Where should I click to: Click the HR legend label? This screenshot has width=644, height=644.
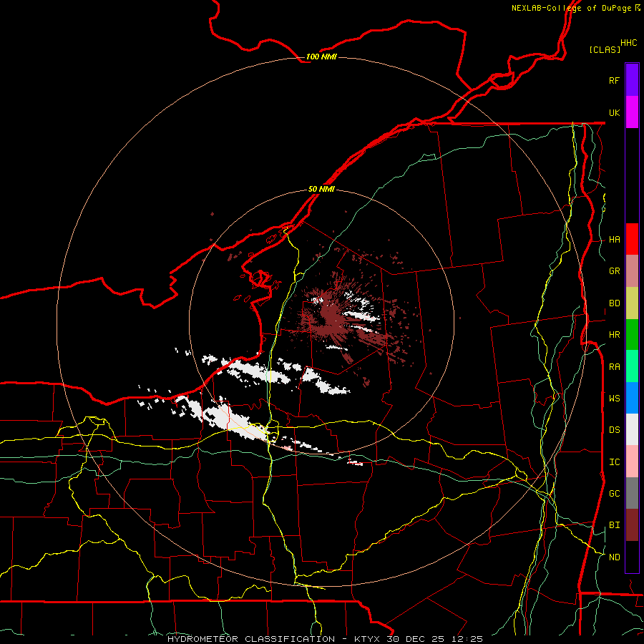coord(614,335)
